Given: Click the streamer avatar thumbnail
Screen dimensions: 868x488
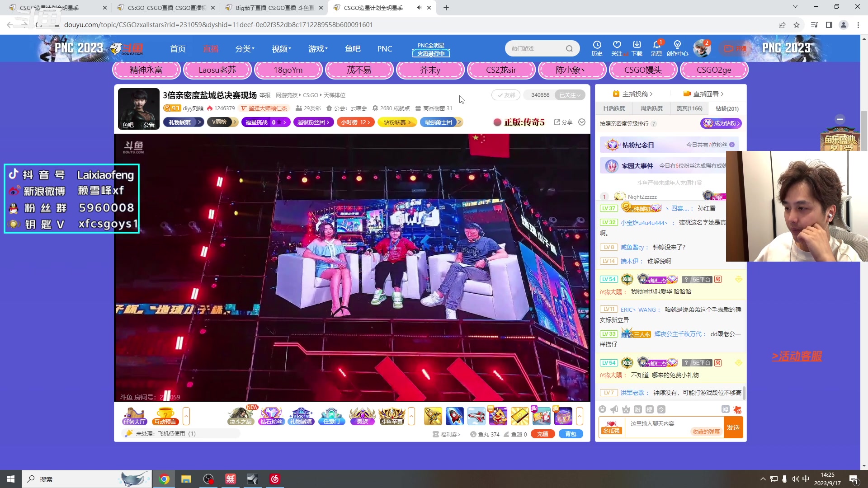Looking at the screenshot, I should [138, 109].
